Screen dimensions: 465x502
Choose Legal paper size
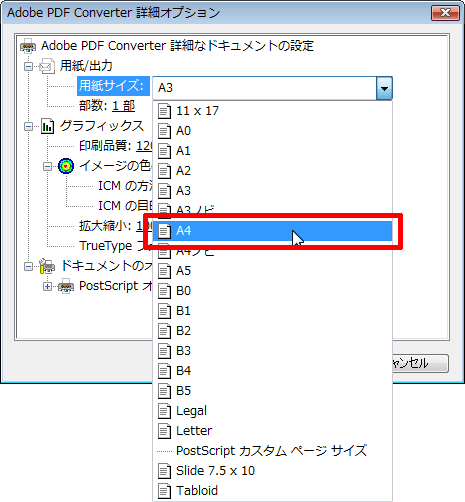coord(272,411)
